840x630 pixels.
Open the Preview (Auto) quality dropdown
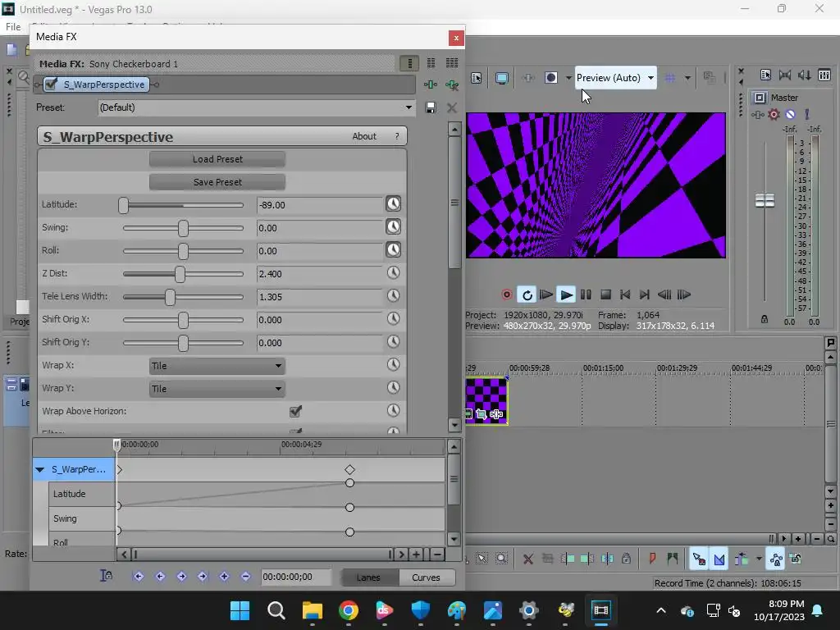tap(615, 78)
